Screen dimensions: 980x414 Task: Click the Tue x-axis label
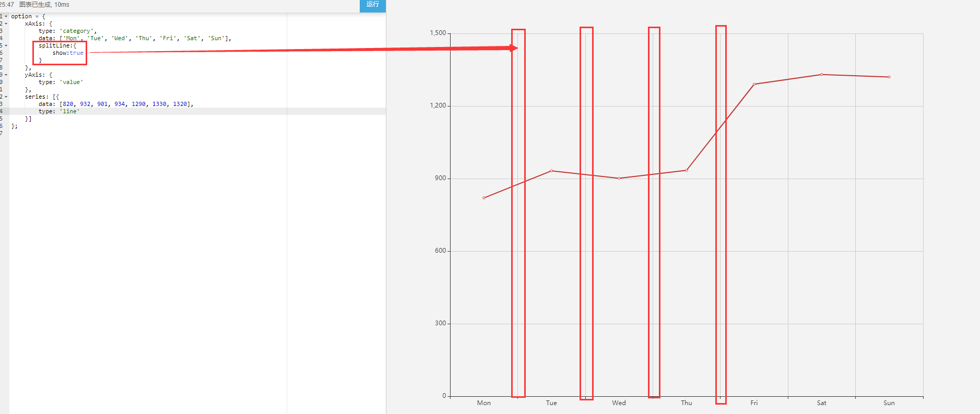(x=551, y=403)
